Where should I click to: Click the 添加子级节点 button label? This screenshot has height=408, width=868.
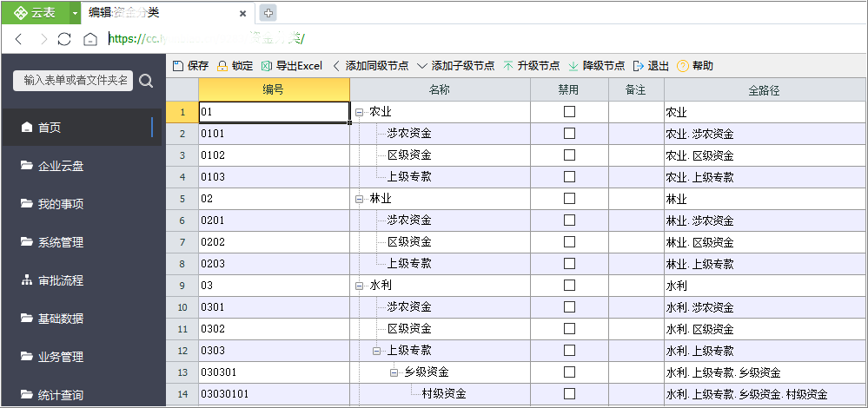pos(463,66)
